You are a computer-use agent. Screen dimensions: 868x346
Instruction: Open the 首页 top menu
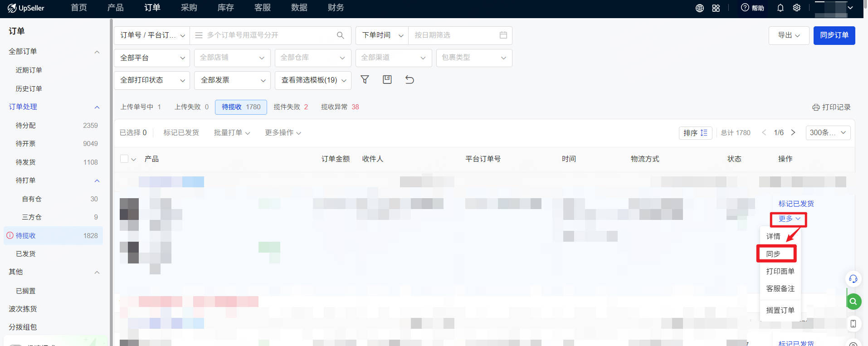pyautogui.click(x=79, y=8)
